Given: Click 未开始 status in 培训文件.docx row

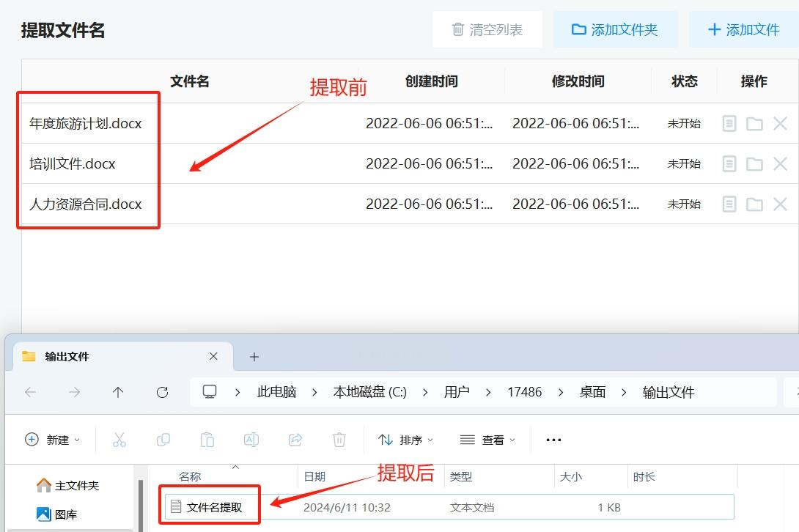Looking at the screenshot, I should pyautogui.click(x=685, y=163).
